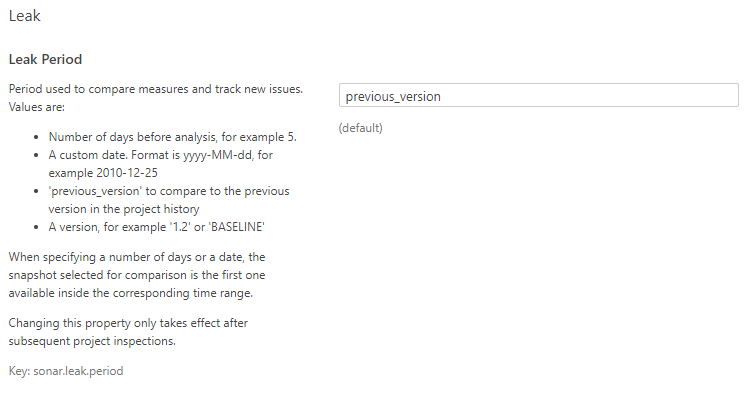Click the 'Key: sonar.leak.period' text

pyautogui.click(x=66, y=371)
